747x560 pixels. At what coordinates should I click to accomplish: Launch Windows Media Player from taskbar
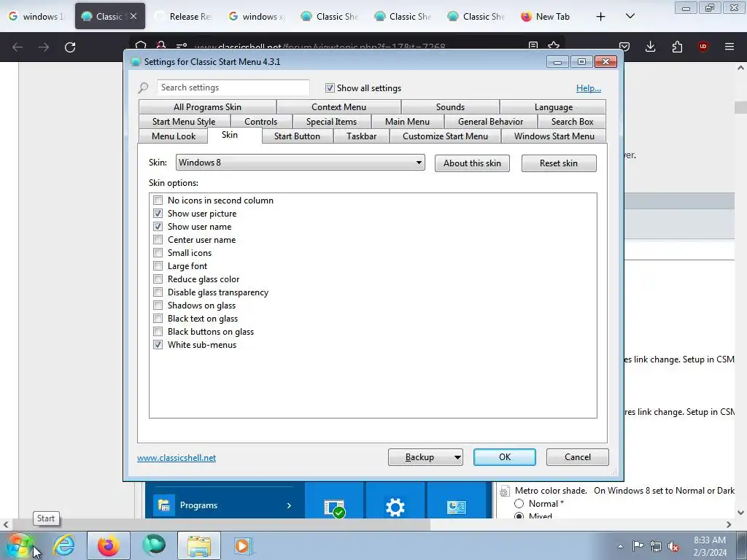243,545
